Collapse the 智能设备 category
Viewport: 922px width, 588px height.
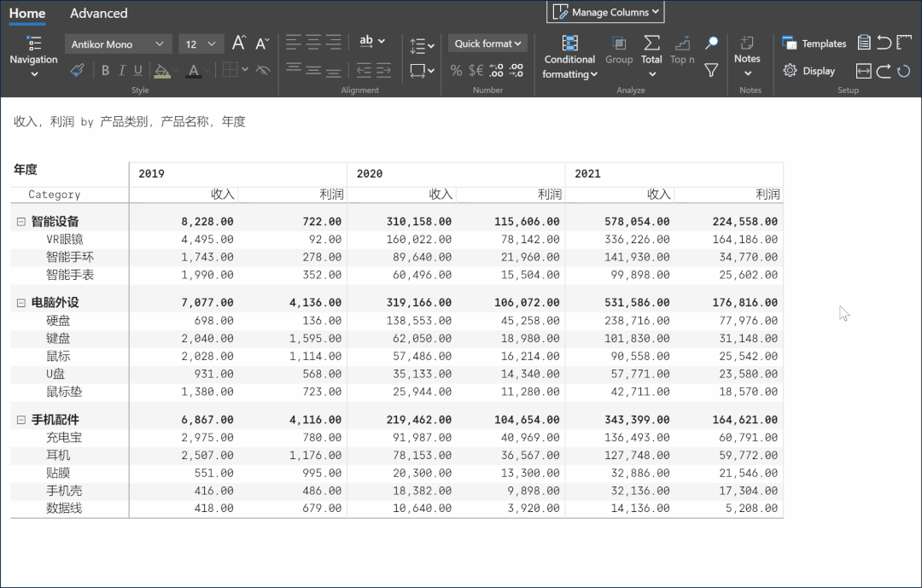pyautogui.click(x=21, y=222)
